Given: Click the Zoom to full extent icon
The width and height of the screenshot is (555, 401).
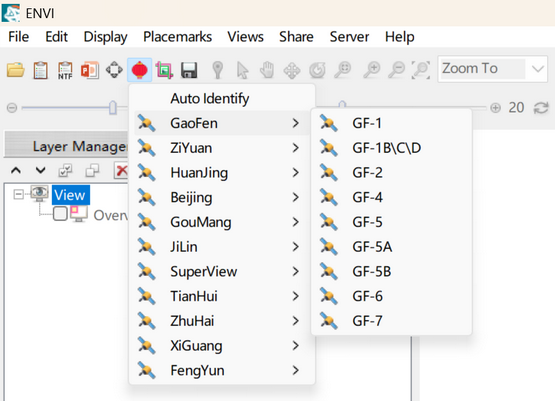Looking at the screenshot, I should coord(420,70).
